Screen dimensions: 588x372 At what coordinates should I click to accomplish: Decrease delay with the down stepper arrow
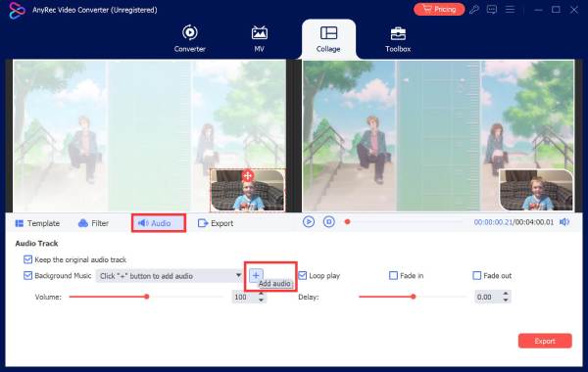[x=506, y=300]
